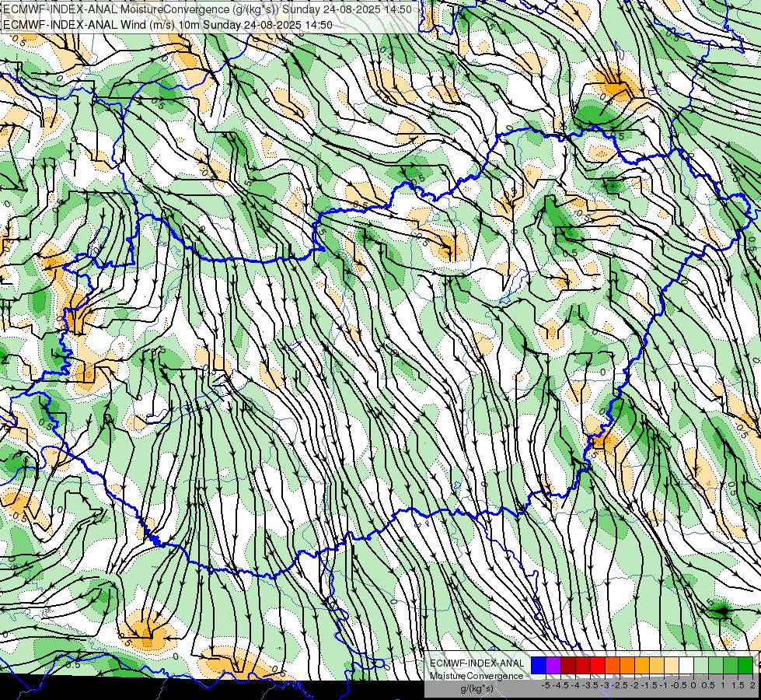Viewport: 761px width, 700px height.
Task: Click the -1 legend tick label
Action: tap(664, 685)
